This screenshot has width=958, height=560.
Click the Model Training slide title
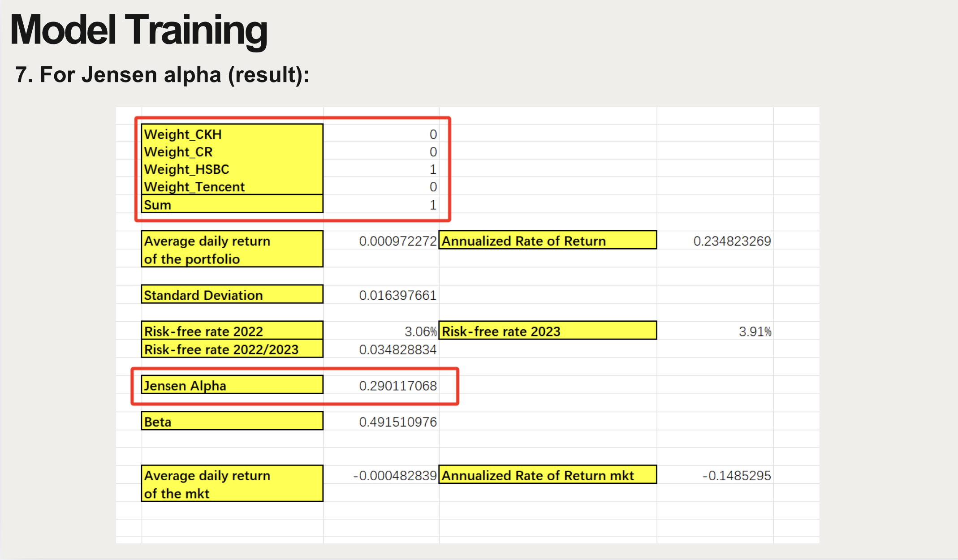138,30
